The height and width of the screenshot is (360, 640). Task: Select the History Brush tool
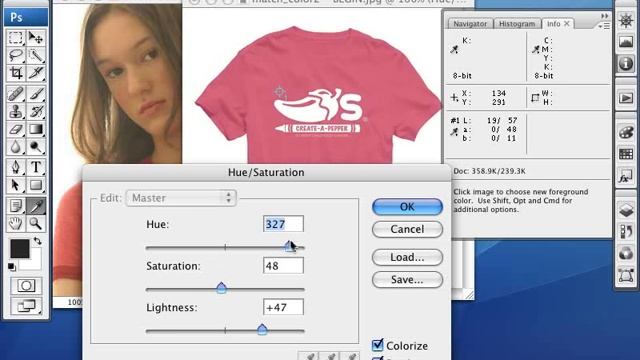(x=36, y=111)
